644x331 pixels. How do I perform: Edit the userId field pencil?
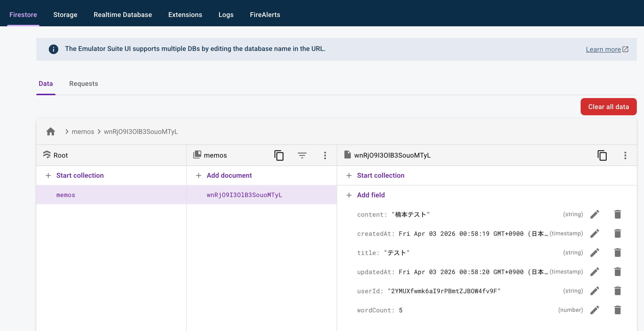(x=595, y=291)
